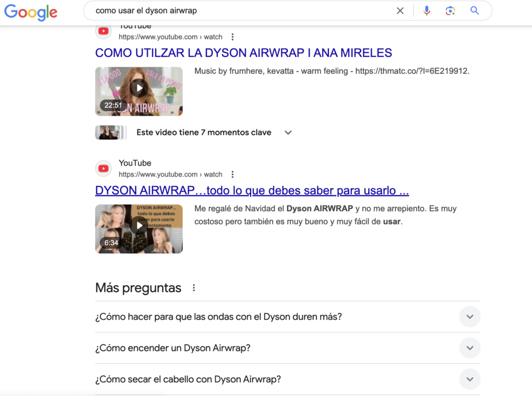Click snippet 'Me regalé de Navidad el Dyson AIRWRAP'
532x396 pixels.
coord(274,209)
